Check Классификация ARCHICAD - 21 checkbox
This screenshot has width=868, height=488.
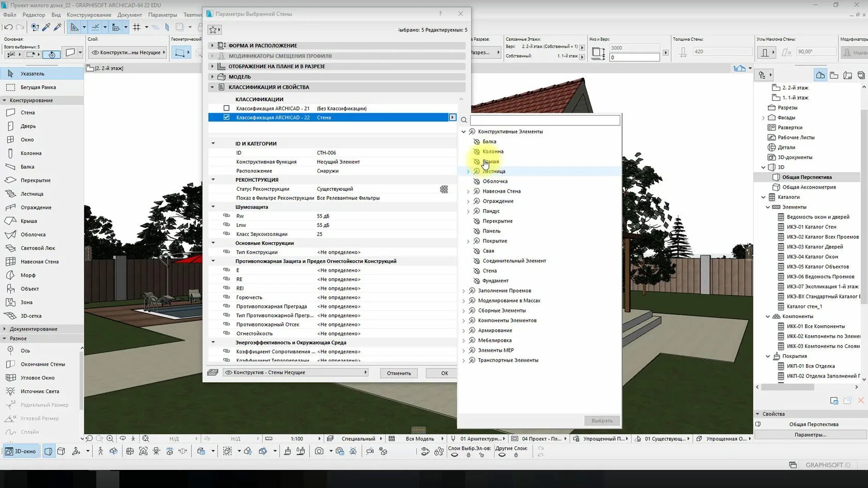(x=226, y=108)
